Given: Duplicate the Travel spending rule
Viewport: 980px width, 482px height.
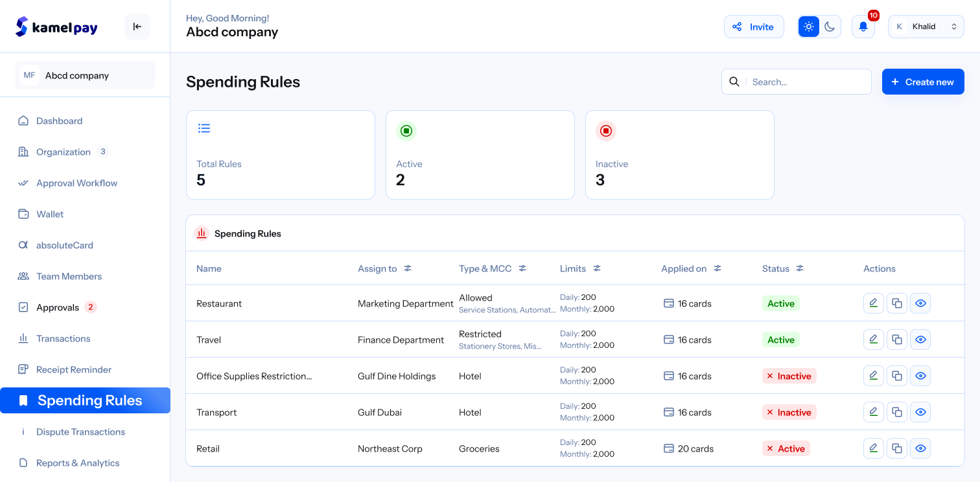Looking at the screenshot, I should click(896, 339).
